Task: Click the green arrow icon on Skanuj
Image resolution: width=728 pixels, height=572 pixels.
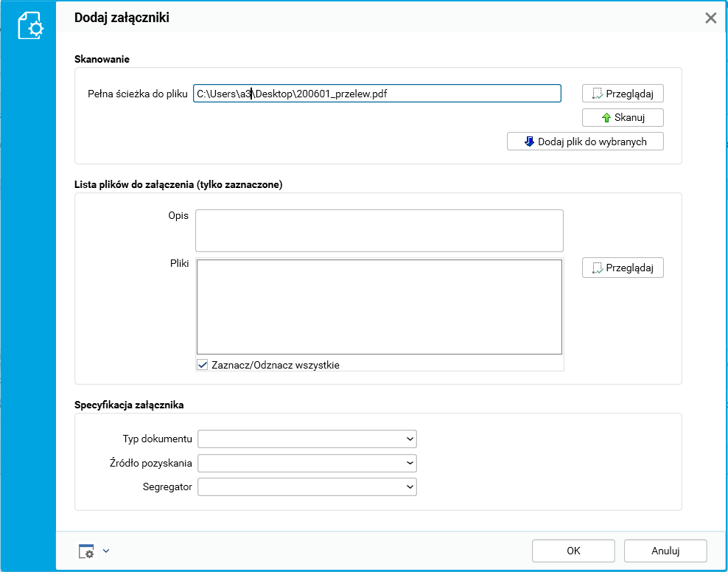Action: tap(606, 118)
